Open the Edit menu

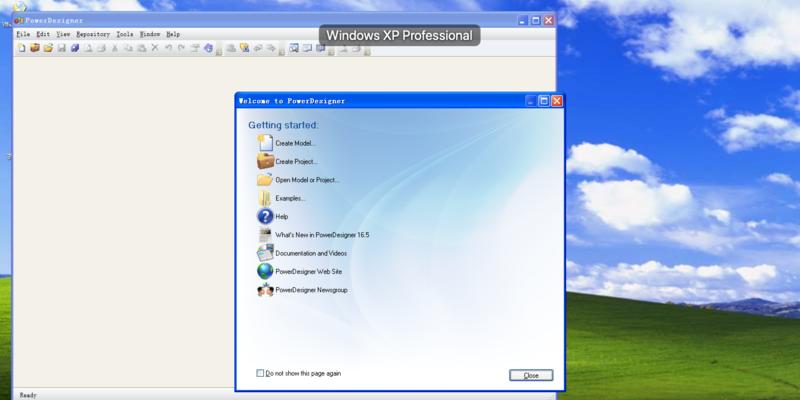tap(43, 34)
